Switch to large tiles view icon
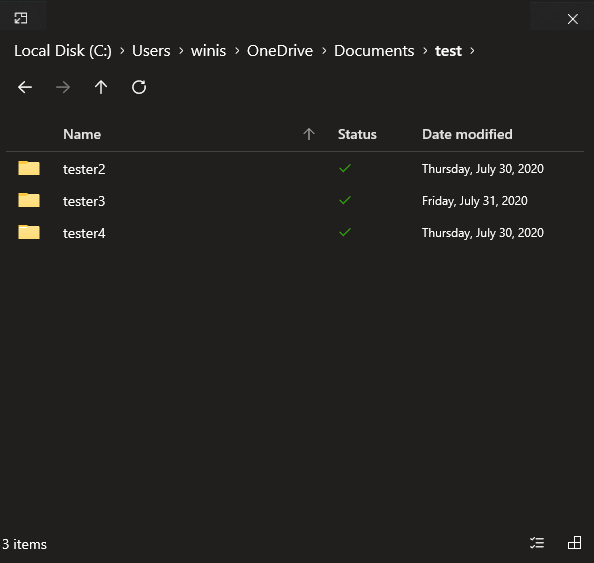This screenshot has height=563, width=594. [575, 543]
